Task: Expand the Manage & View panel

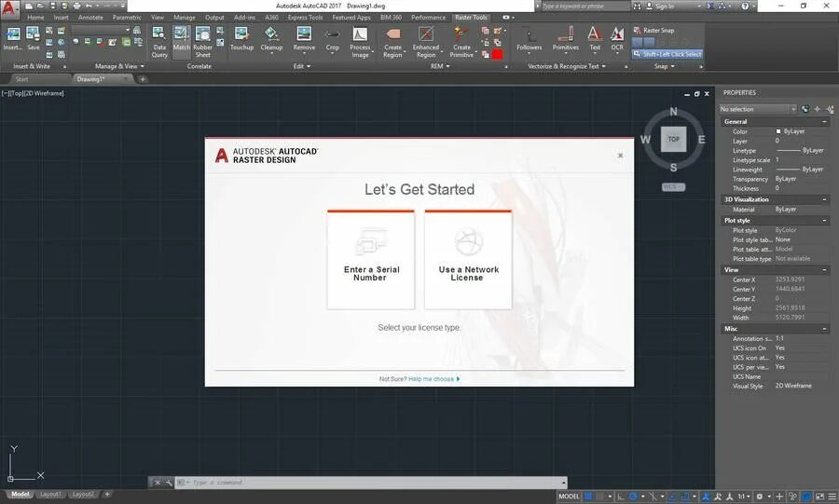Action: pyautogui.click(x=119, y=66)
